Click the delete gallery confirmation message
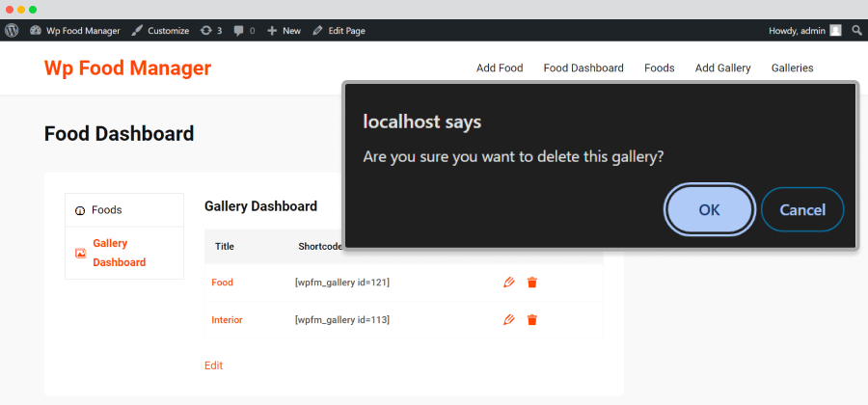Screen dimensions: 868x405 [x=513, y=157]
